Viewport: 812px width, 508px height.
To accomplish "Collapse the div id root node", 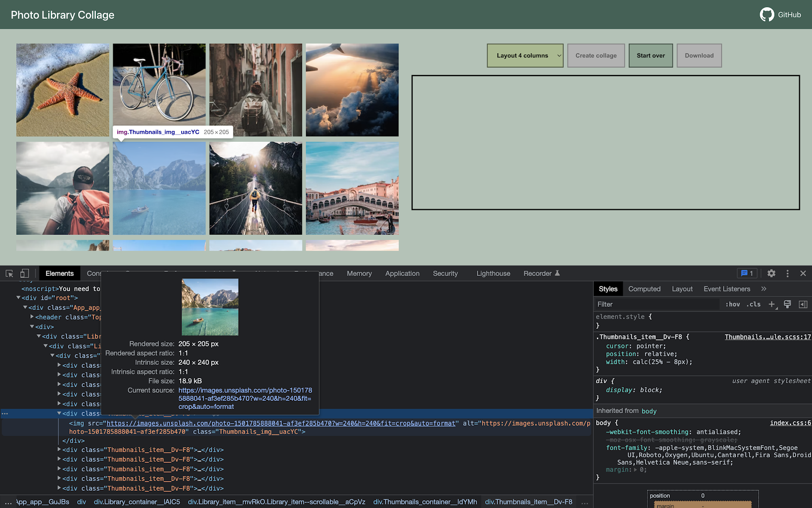I will pos(18,298).
